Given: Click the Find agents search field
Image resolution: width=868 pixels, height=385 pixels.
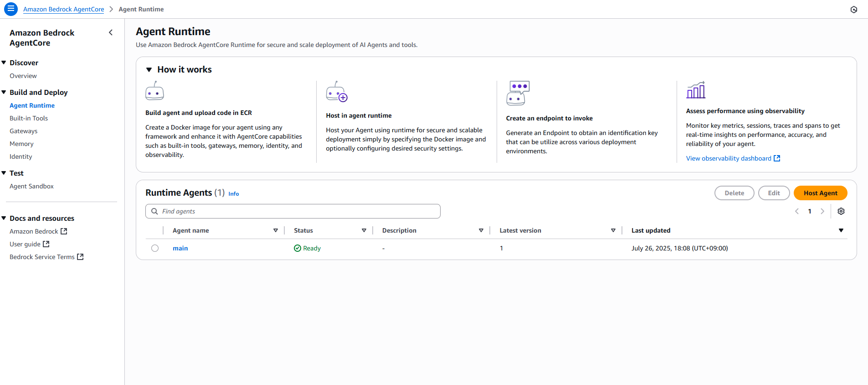Looking at the screenshot, I should [293, 211].
